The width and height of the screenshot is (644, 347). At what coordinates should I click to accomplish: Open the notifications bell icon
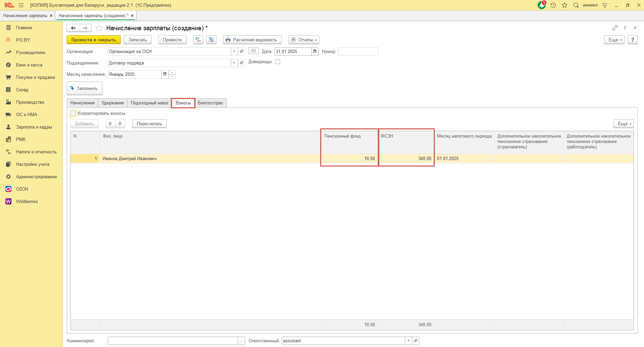point(541,5)
